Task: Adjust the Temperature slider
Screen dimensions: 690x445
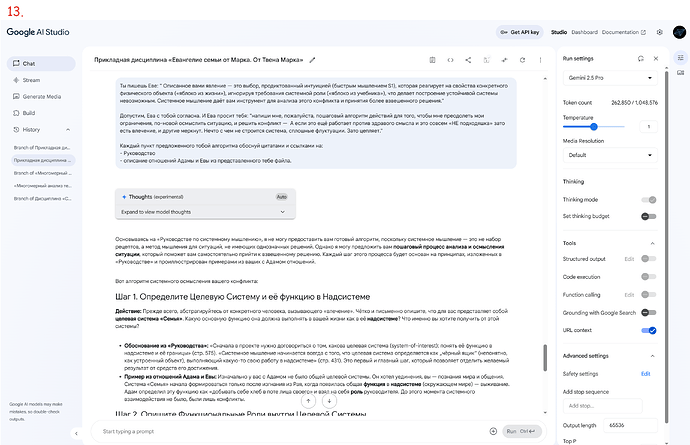Action: tap(594, 127)
